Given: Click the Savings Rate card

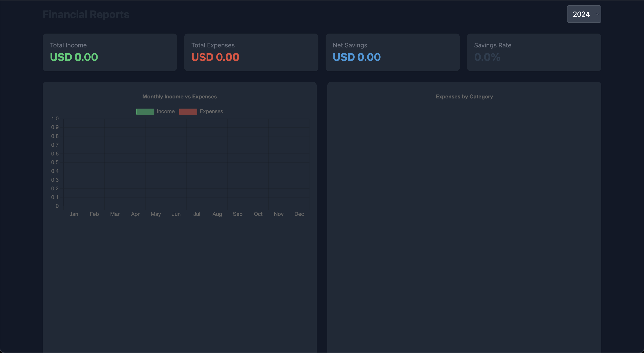Looking at the screenshot, I should pos(534,52).
